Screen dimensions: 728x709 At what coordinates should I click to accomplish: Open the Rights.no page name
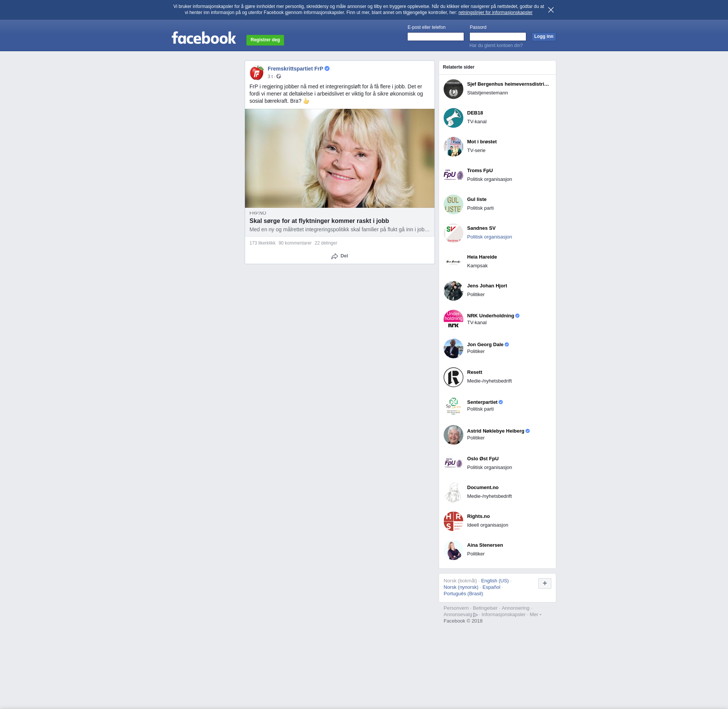coord(479,516)
